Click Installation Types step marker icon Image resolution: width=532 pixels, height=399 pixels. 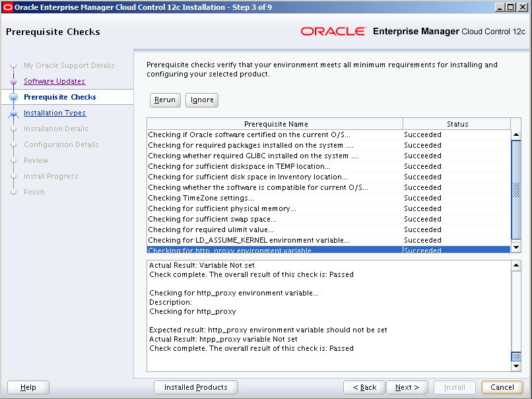13,113
